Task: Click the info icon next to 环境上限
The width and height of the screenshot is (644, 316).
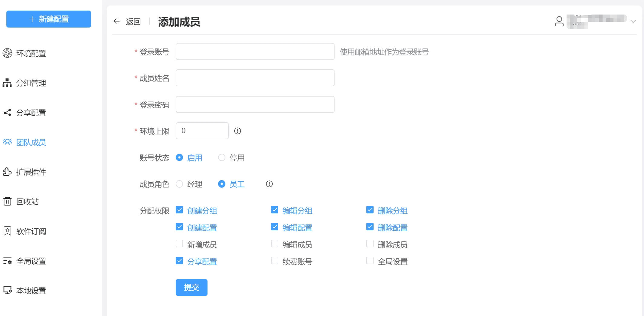Action: click(x=237, y=131)
